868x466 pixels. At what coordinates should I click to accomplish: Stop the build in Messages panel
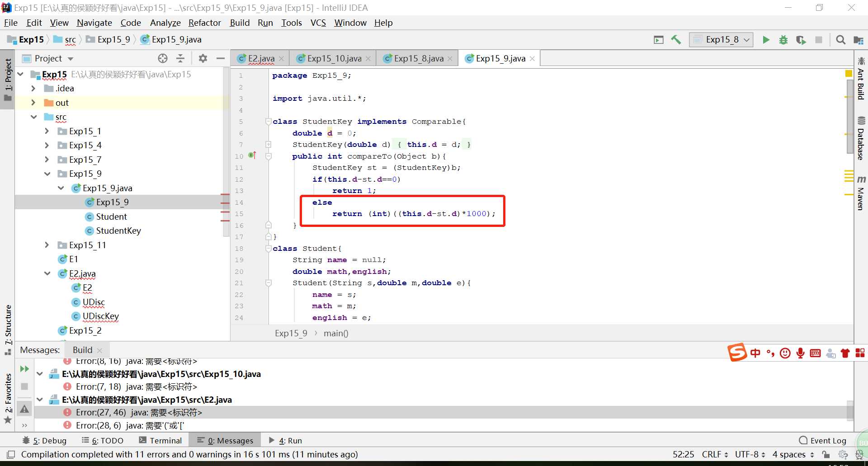pos(24,386)
